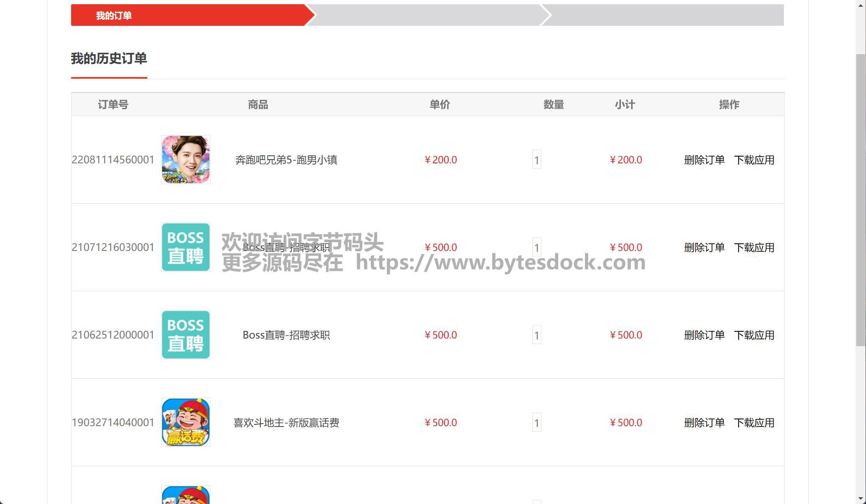Click BOSS直聘 icon for order 21071216030001
This screenshot has height=504, width=866.
coord(185,247)
